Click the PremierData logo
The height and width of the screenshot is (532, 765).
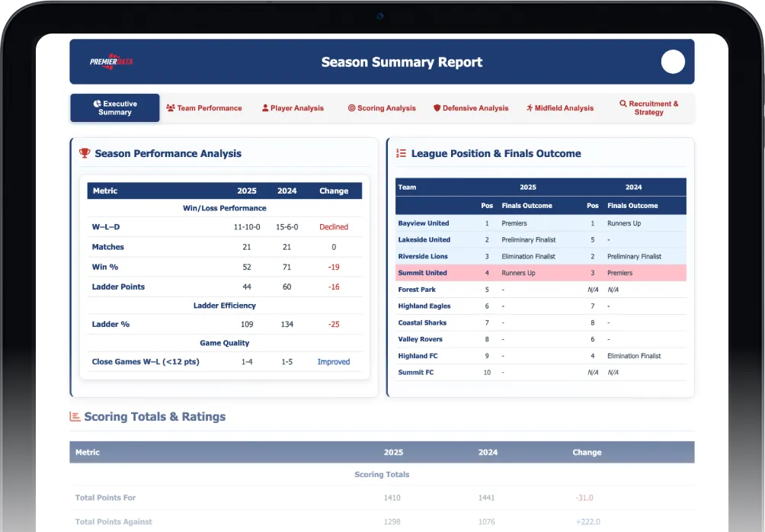pos(111,62)
